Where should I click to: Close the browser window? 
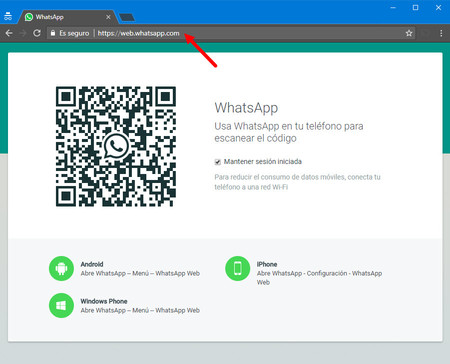click(438, 7)
